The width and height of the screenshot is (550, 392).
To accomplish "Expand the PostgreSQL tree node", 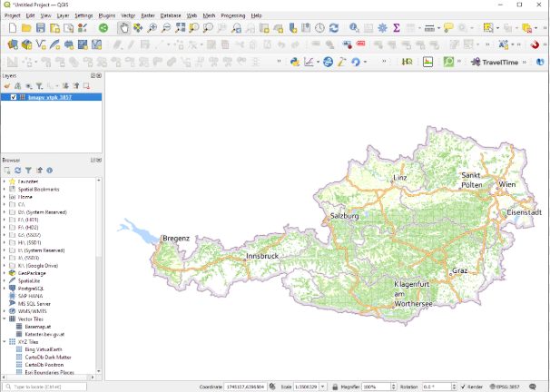I will (5, 288).
